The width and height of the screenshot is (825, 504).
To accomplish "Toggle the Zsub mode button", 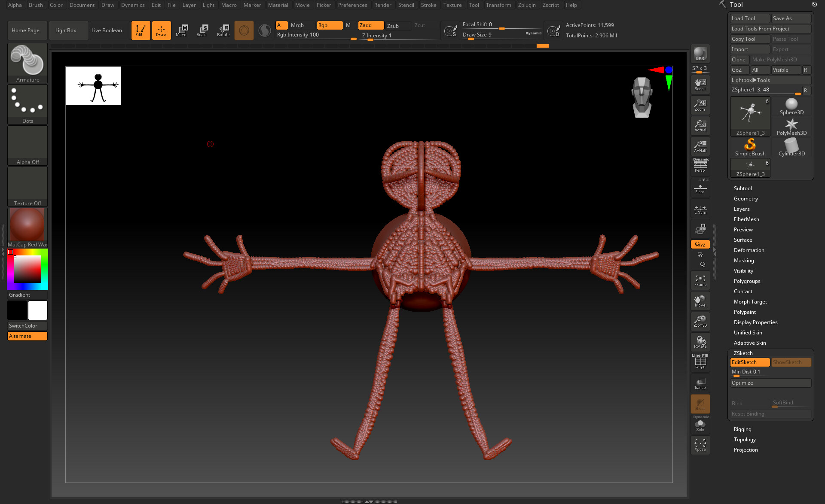I will point(393,26).
